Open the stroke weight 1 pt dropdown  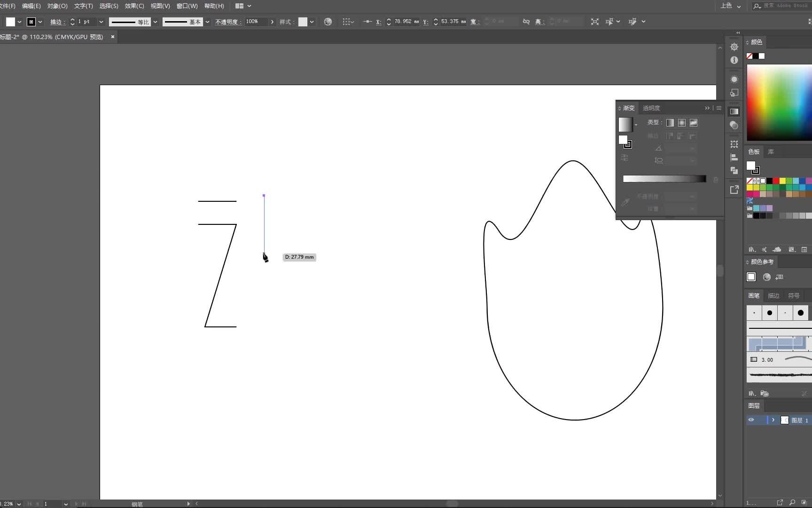[x=101, y=22]
